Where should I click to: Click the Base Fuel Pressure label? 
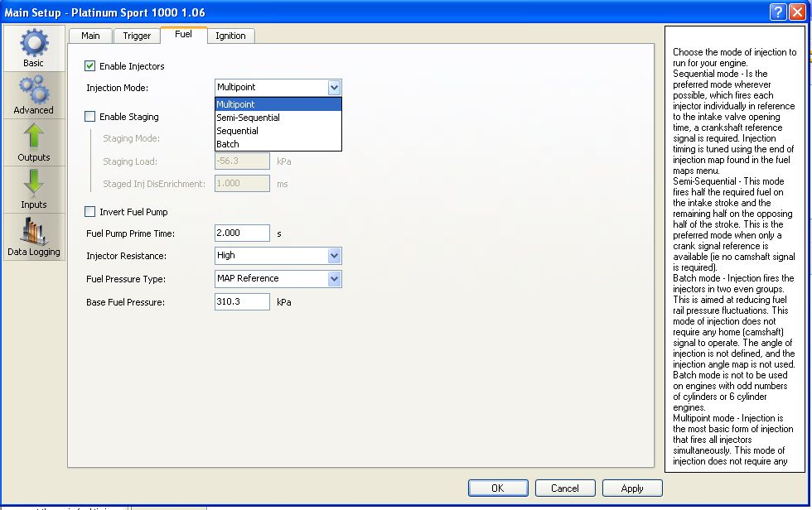[x=125, y=302]
